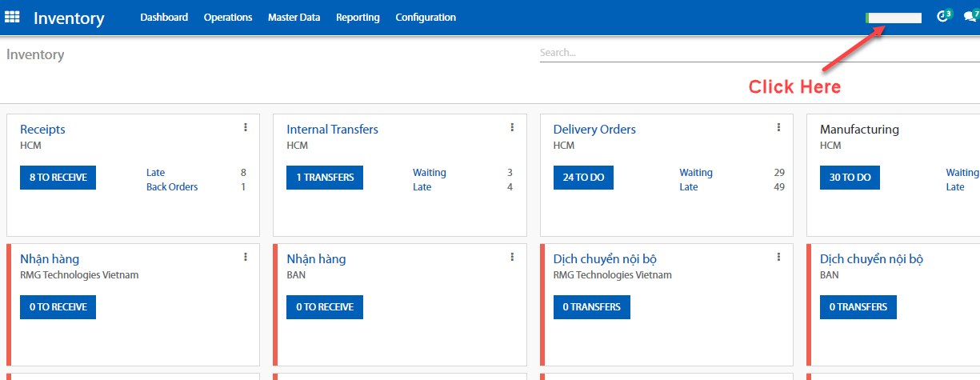This screenshot has height=380, width=980.
Task: Open the conversations chat bubble icon
Action: pyautogui.click(x=970, y=17)
